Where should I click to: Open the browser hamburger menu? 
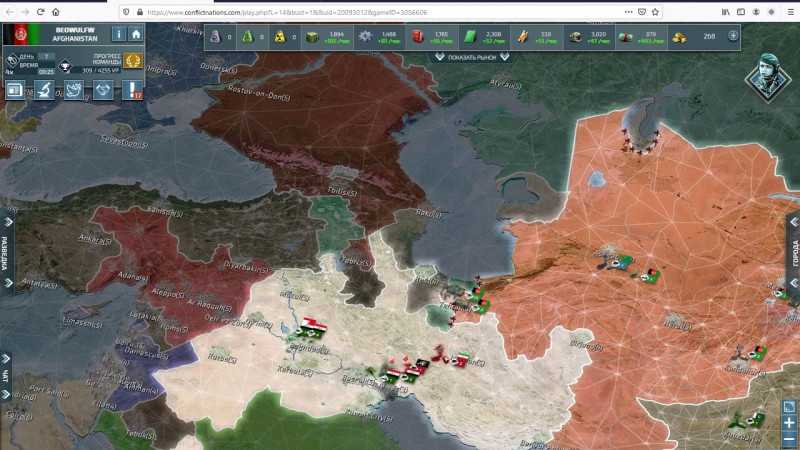(x=790, y=12)
